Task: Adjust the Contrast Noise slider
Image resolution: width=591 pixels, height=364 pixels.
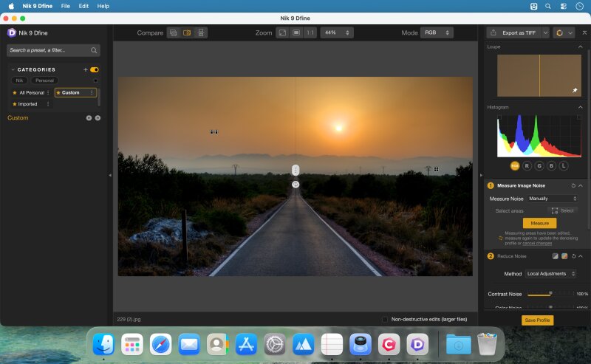Action: (x=550, y=294)
